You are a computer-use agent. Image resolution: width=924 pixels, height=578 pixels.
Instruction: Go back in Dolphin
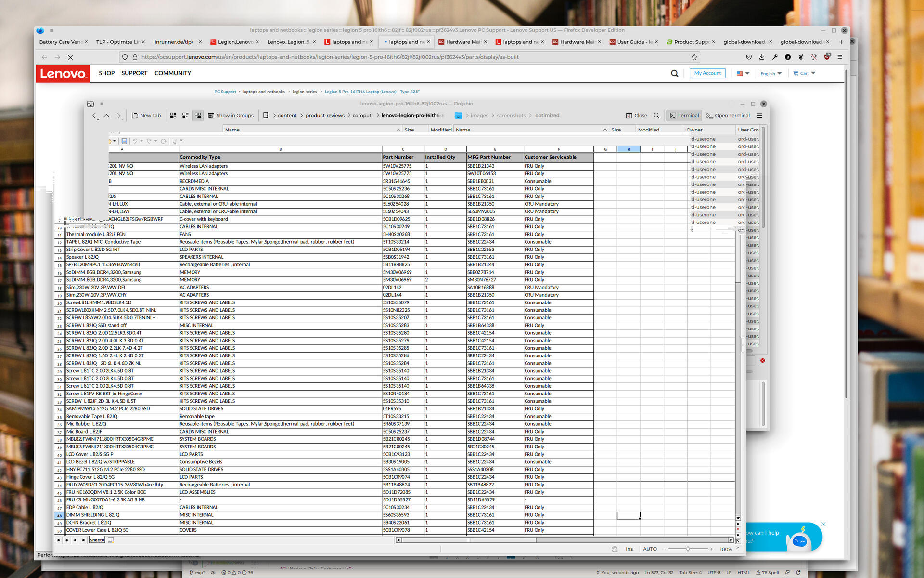(x=95, y=116)
